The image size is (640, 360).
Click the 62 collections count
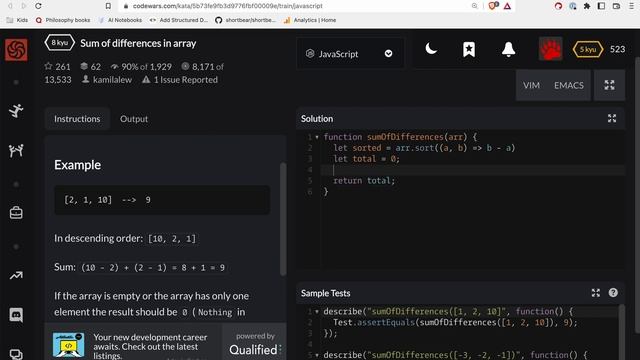point(90,67)
